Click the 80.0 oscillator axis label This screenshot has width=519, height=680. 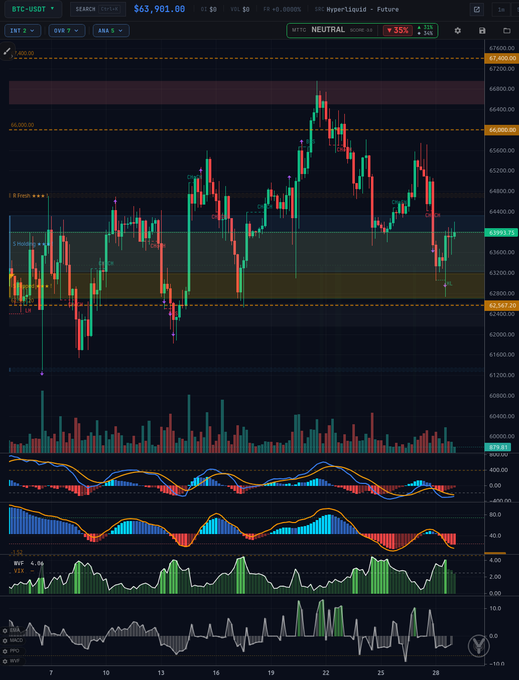pyautogui.click(x=495, y=515)
